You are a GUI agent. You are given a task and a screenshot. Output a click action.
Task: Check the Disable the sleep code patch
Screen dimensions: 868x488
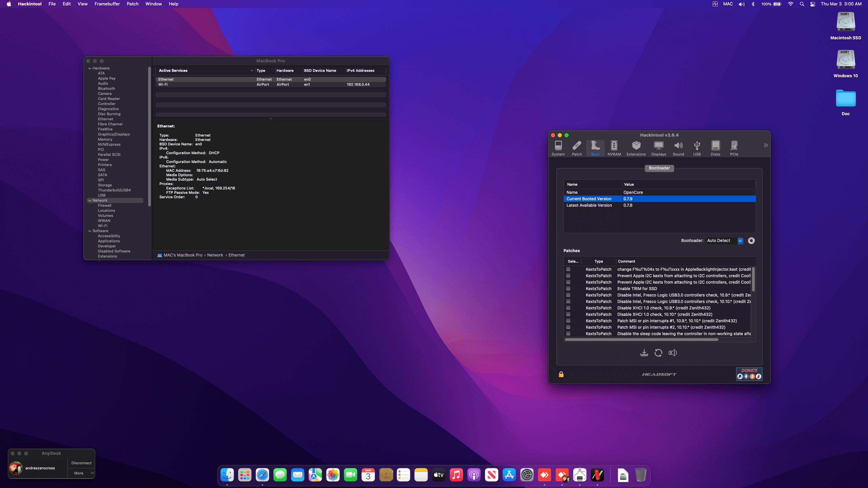(x=568, y=333)
